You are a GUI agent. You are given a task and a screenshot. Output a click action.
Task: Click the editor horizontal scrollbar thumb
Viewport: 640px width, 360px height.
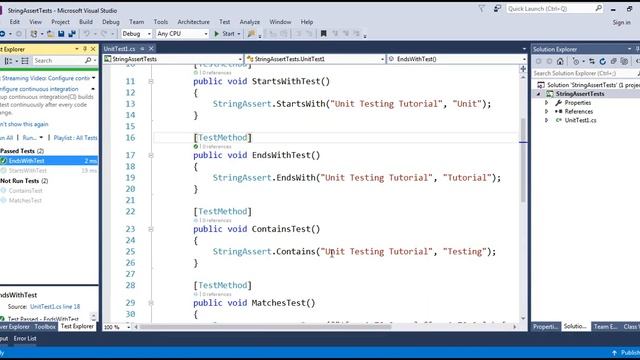[265, 327]
